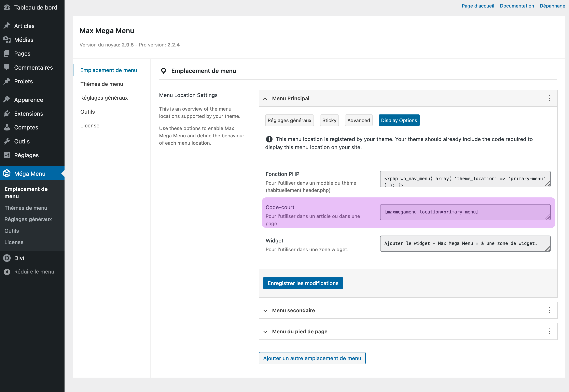The image size is (569, 392).
Task: Click Réduire le menu collapse arrow
Action: pyautogui.click(x=7, y=272)
